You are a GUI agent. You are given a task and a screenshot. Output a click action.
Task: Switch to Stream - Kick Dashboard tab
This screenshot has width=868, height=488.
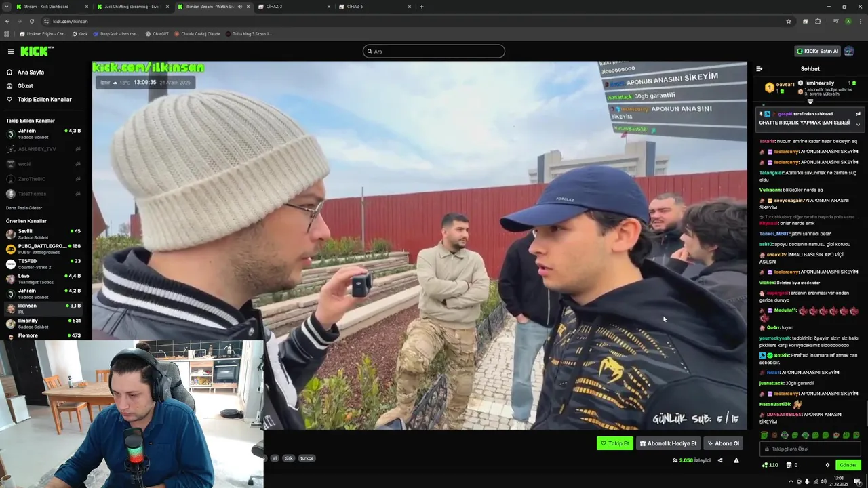click(x=53, y=7)
